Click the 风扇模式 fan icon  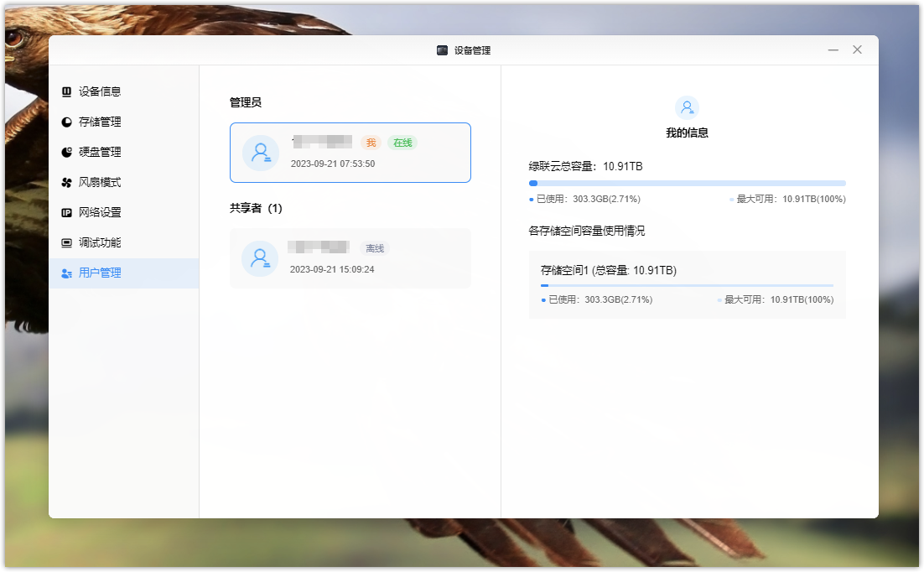[x=67, y=182]
